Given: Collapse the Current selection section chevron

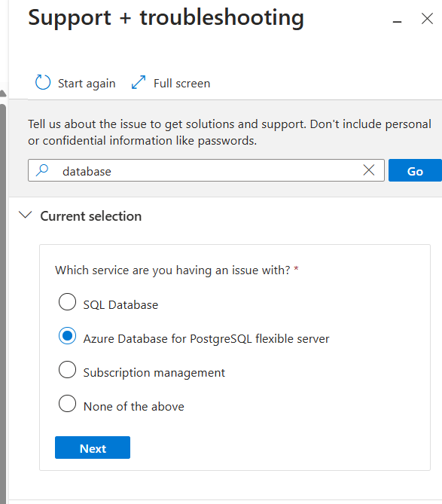Looking at the screenshot, I should (25, 215).
